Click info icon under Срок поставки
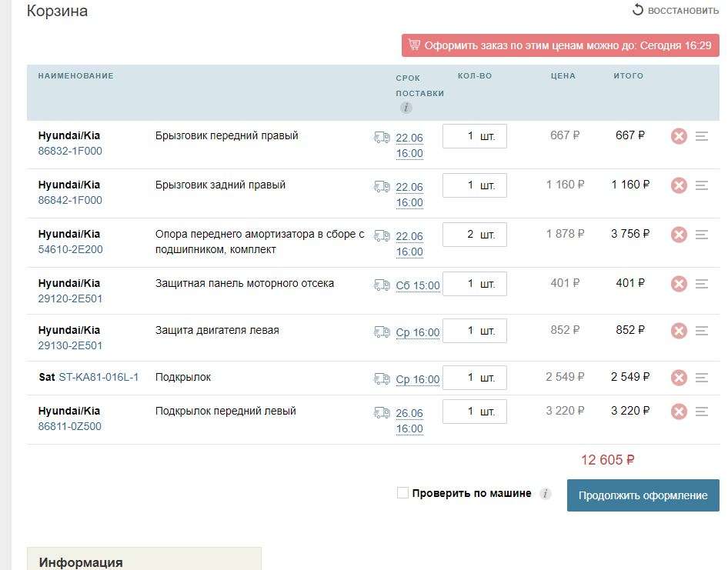 [406, 108]
